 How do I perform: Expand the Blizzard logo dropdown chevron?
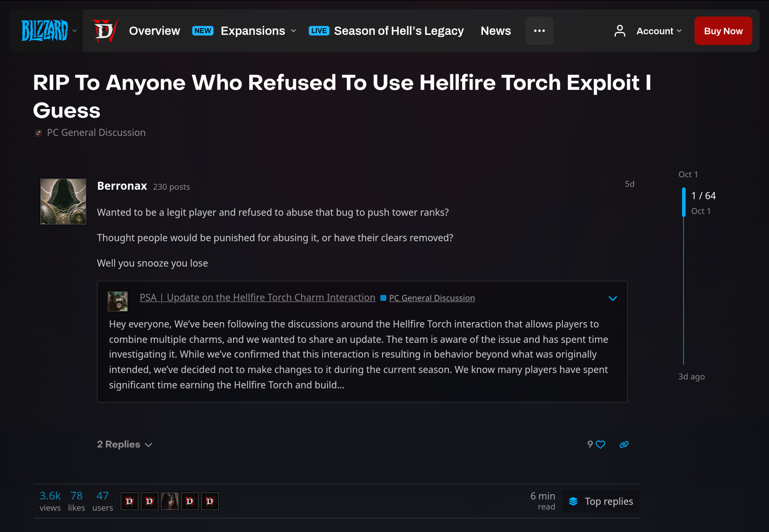point(75,31)
